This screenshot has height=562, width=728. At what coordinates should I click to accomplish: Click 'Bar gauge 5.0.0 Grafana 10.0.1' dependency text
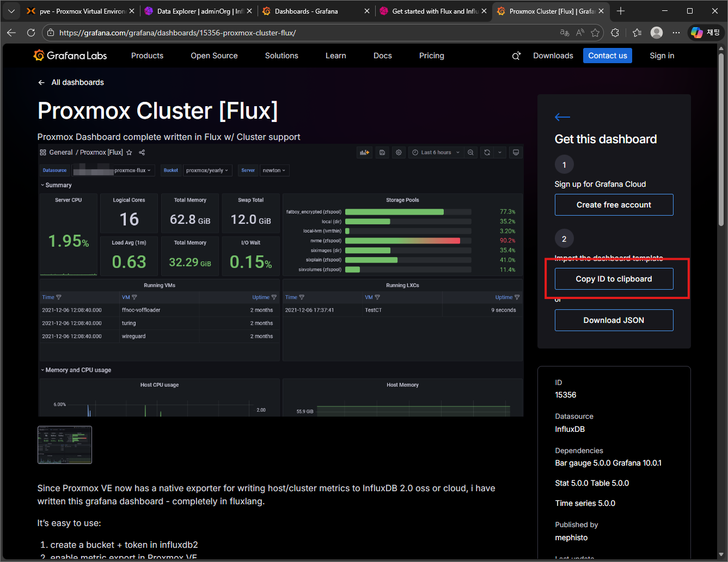coord(608,463)
